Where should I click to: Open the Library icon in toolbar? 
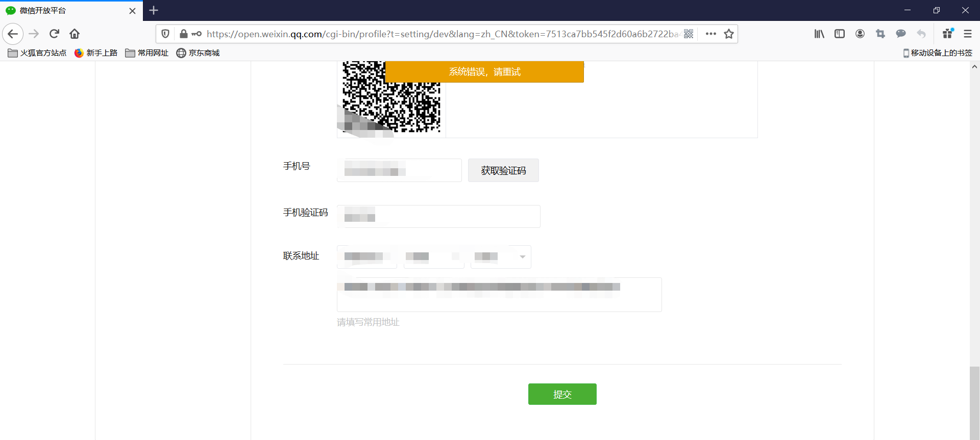click(x=819, y=34)
